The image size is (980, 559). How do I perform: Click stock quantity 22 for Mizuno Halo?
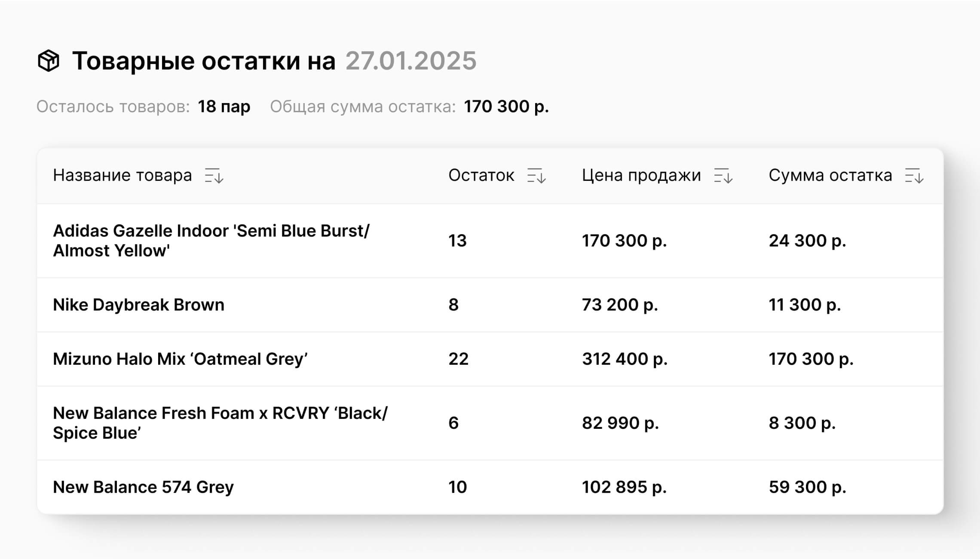[x=458, y=359]
